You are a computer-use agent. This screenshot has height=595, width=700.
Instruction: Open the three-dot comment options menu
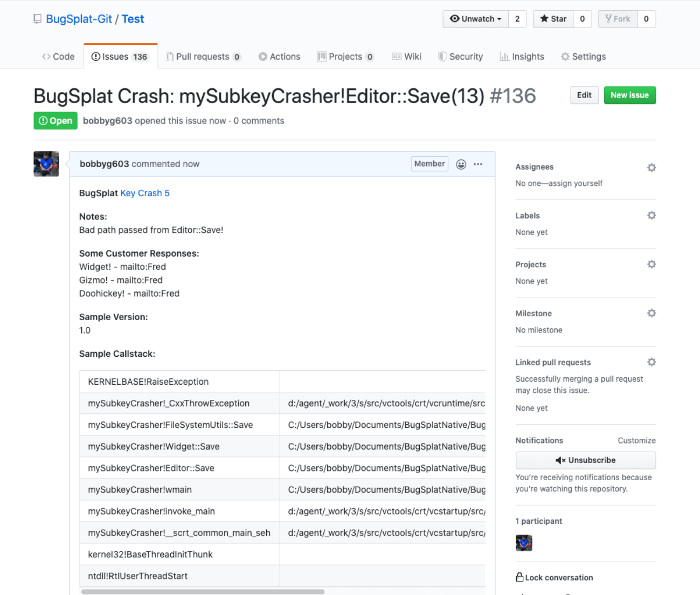(478, 164)
